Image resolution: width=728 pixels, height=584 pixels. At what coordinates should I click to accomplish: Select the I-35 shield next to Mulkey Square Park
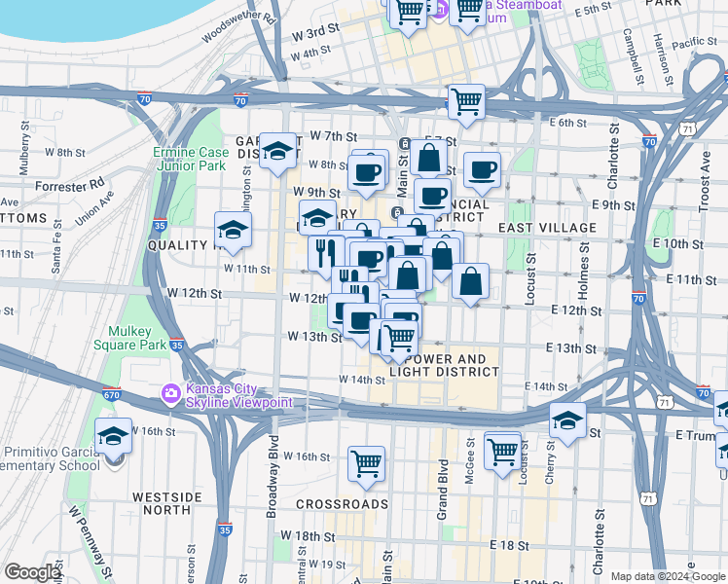click(x=176, y=345)
